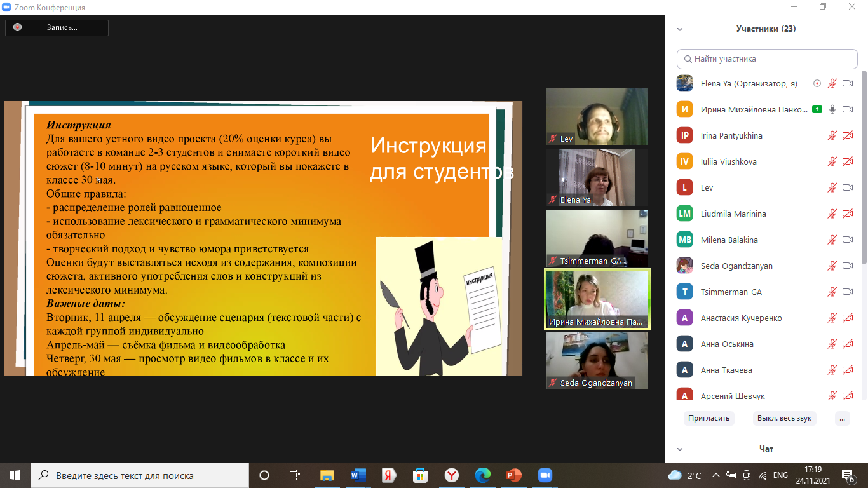Viewport: 868px width, 488px height.
Task: Click 'Выкл. весь звук' mute all button
Action: (784, 419)
